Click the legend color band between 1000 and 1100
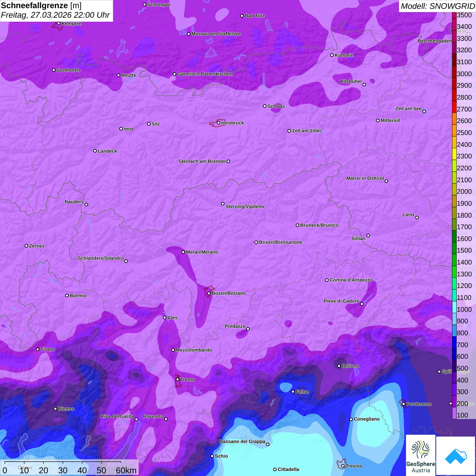 [454, 307]
